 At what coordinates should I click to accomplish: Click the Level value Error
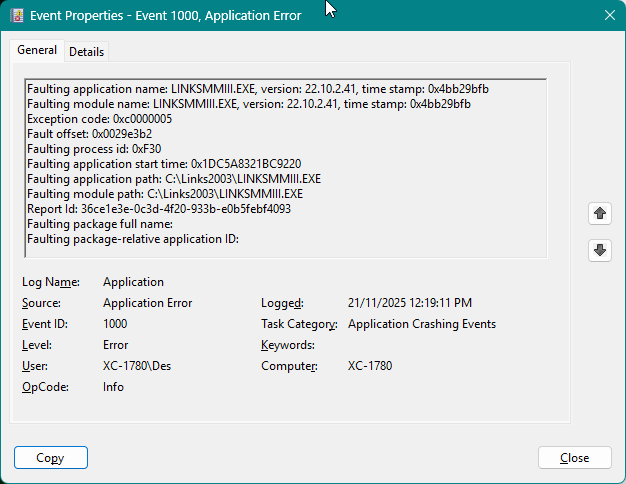pos(115,345)
